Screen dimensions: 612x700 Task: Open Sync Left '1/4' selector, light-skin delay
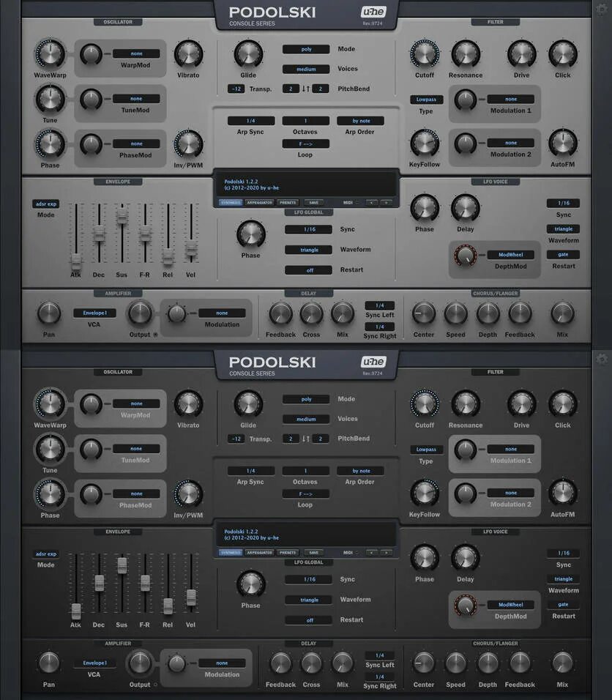coord(380,305)
